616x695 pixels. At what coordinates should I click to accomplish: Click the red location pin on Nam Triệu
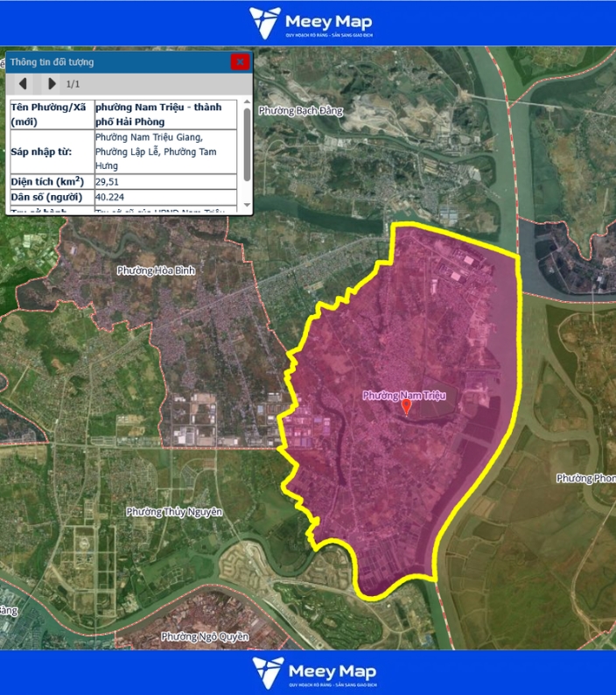pos(406,407)
